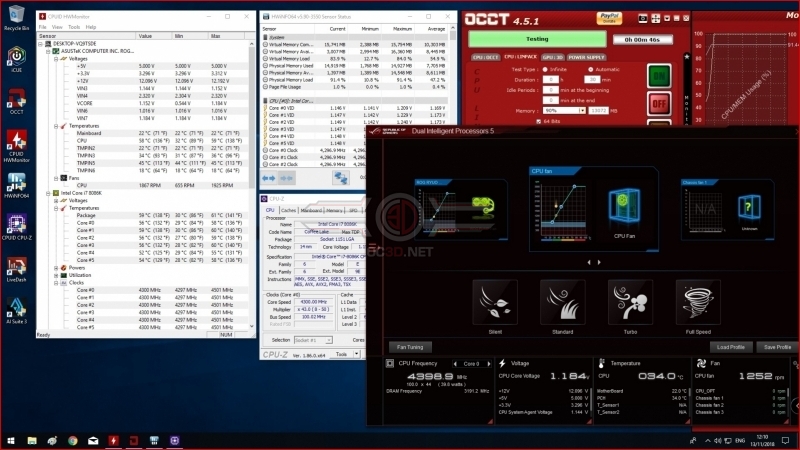Open the Help menu in HWMonitor

click(x=91, y=27)
